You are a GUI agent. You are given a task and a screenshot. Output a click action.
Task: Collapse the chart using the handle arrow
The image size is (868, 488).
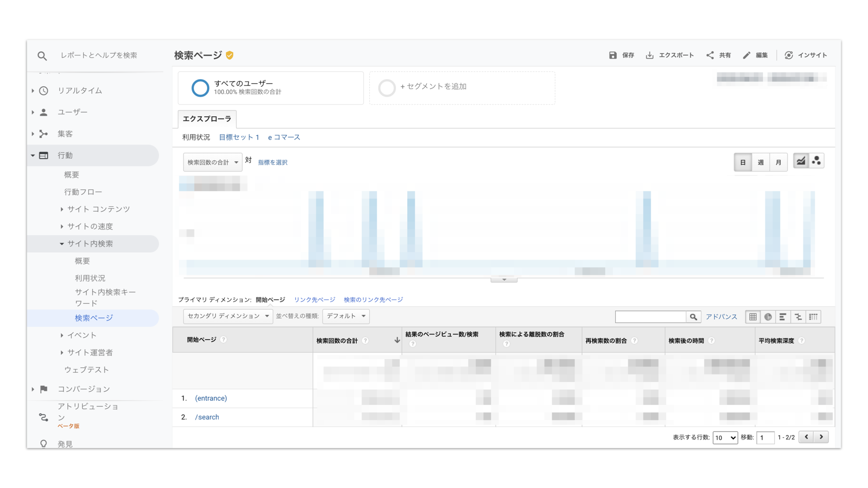(x=504, y=280)
